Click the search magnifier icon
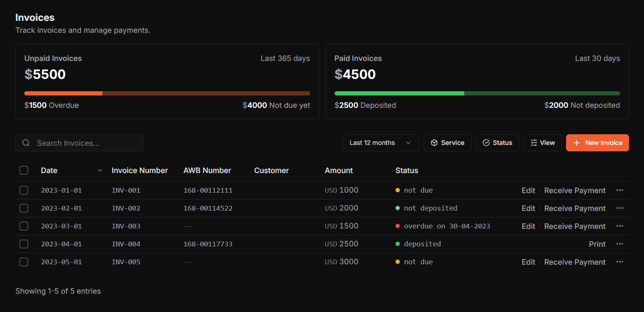Viewport: 644px width, 312px height. (26, 143)
